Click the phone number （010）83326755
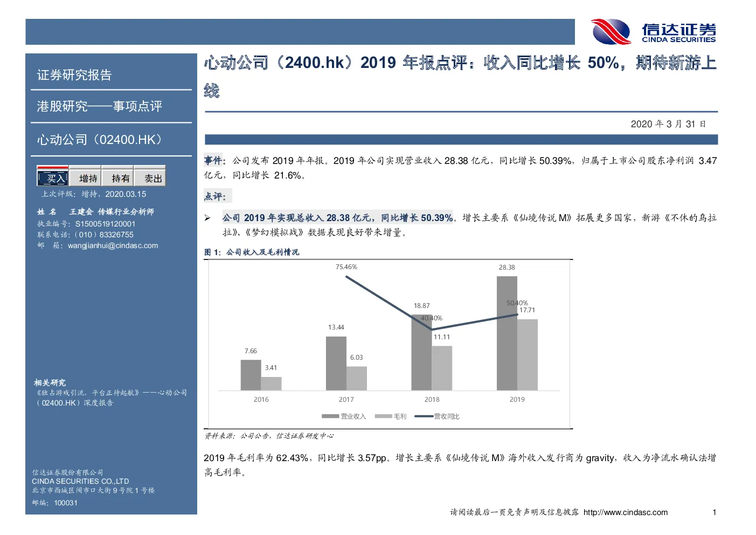This screenshot has height=535, width=756. (x=103, y=235)
